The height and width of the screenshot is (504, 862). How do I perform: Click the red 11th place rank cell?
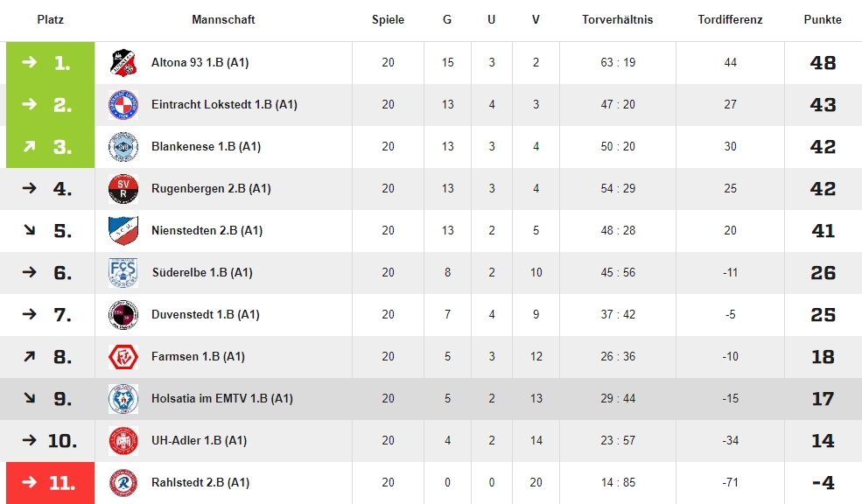(x=50, y=483)
